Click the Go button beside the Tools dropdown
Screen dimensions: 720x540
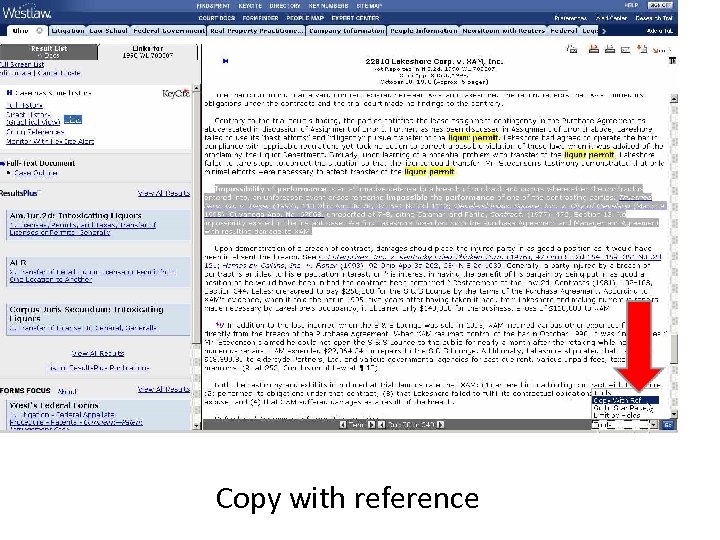pos(668,425)
